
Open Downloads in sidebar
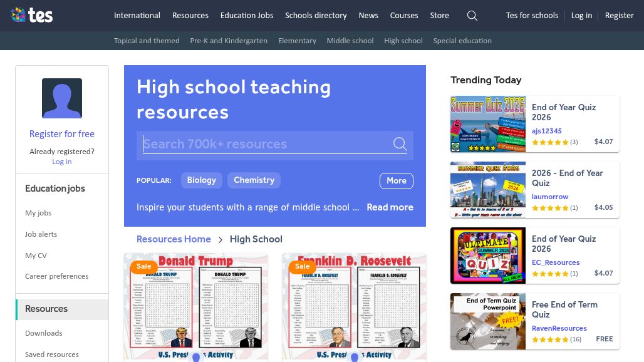pyautogui.click(x=43, y=333)
